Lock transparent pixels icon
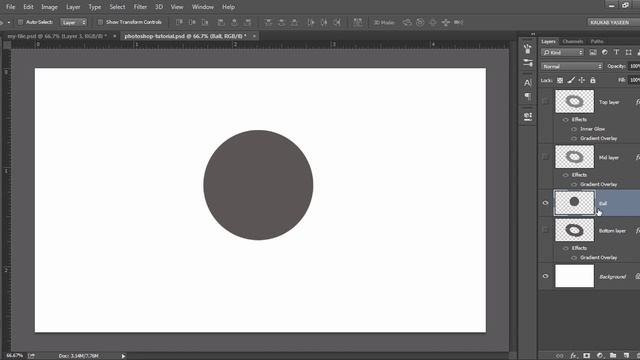The width and height of the screenshot is (640, 360). [x=560, y=80]
